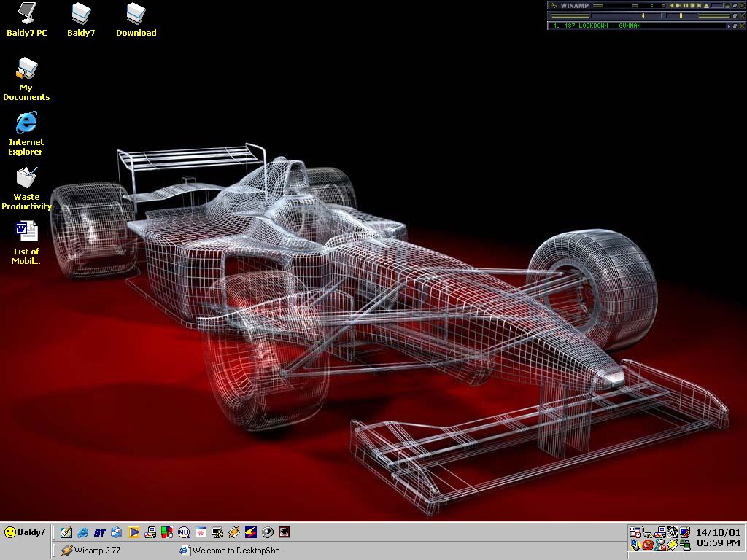Click the MSN Messenger tray icon
The width and height of the screenshot is (747, 560).
tap(660, 544)
